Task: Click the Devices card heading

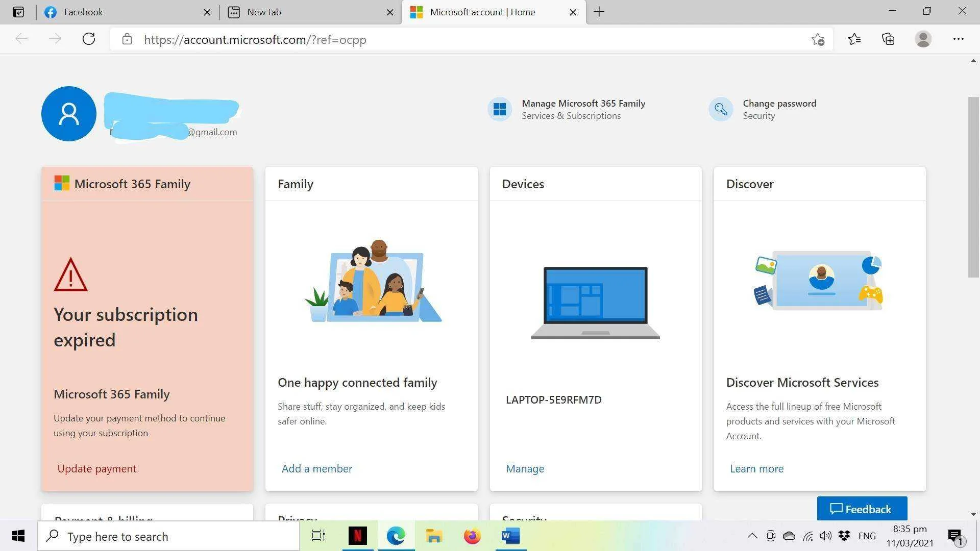Action: click(523, 184)
